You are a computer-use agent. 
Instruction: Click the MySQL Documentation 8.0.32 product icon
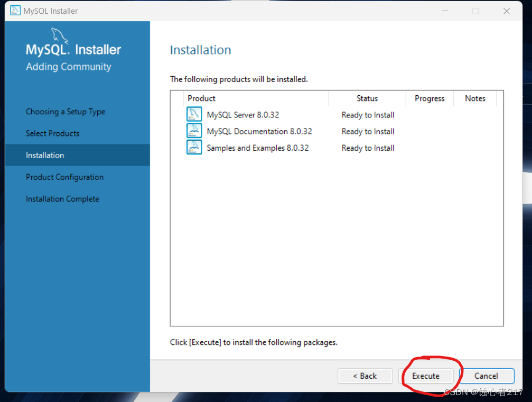click(194, 131)
